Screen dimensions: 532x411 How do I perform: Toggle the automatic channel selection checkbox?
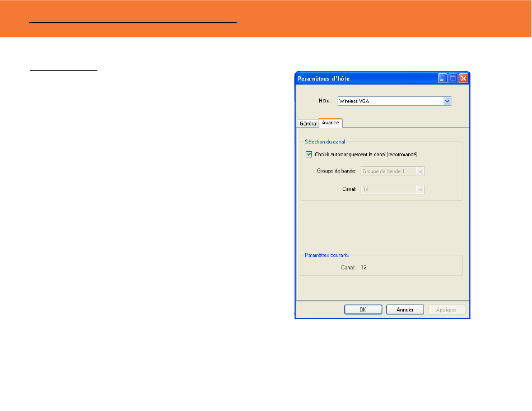click(x=309, y=155)
